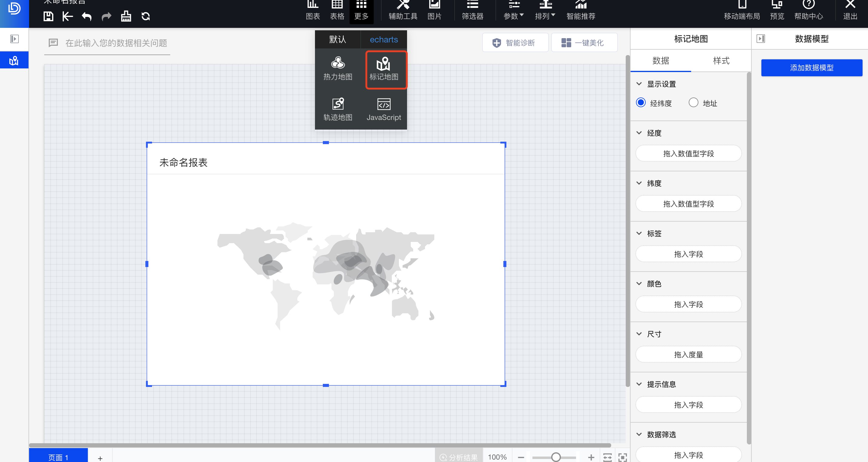The image size is (868, 462).
Task: Switch to the echarts tab in popup
Action: pyautogui.click(x=384, y=39)
